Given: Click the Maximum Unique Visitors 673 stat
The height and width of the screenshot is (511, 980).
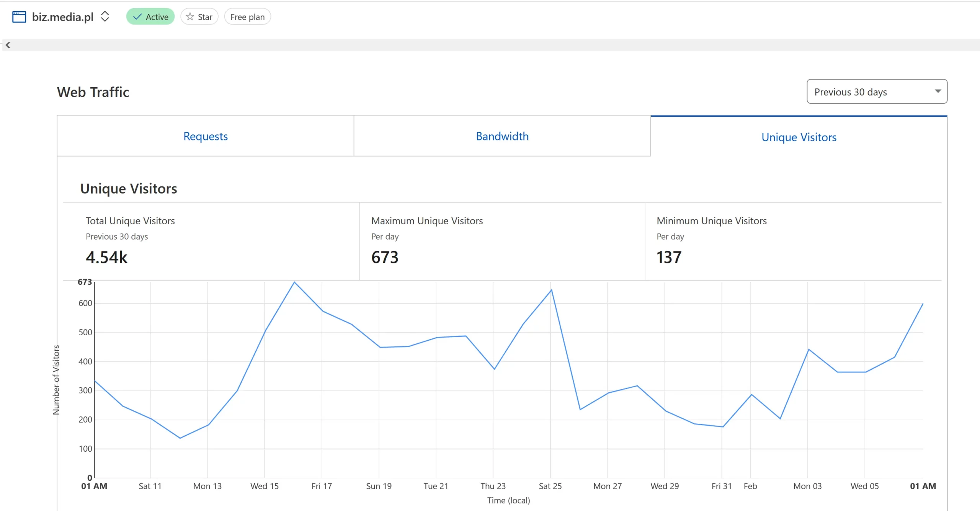Looking at the screenshot, I should tap(385, 257).
